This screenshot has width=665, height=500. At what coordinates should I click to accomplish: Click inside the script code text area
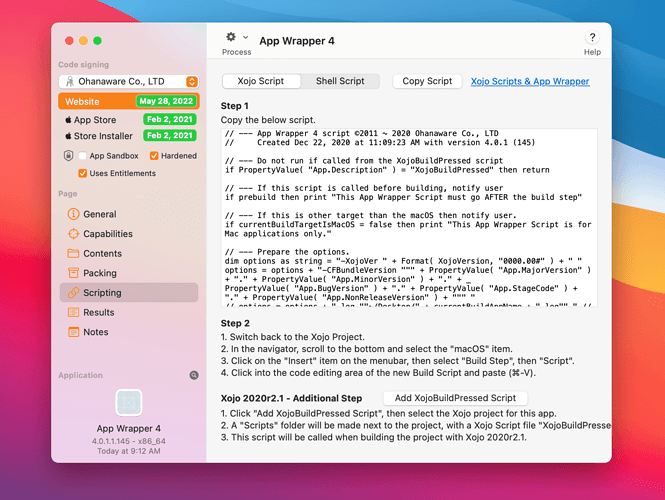point(409,217)
